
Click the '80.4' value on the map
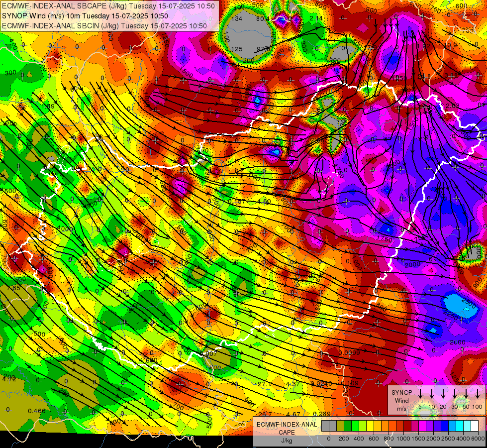(x=263, y=19)
